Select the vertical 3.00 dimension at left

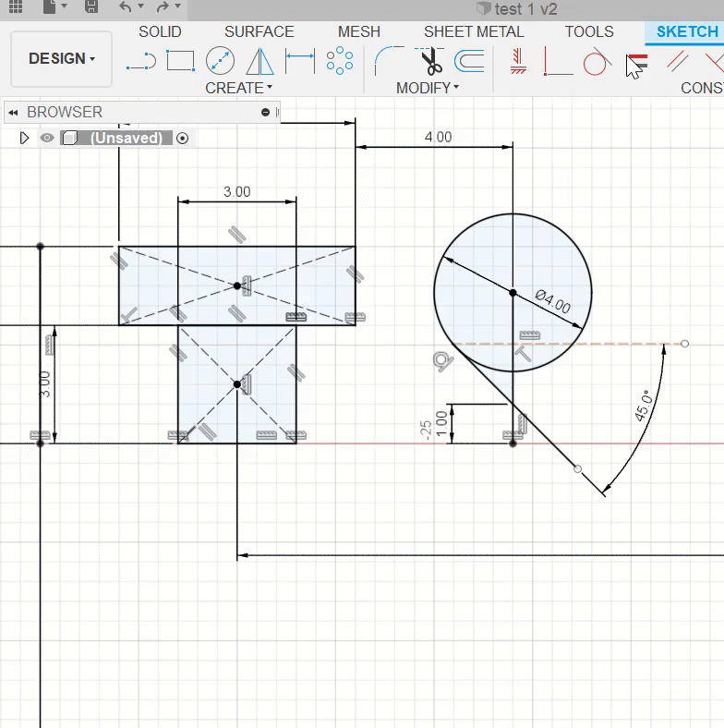point(44,384)
